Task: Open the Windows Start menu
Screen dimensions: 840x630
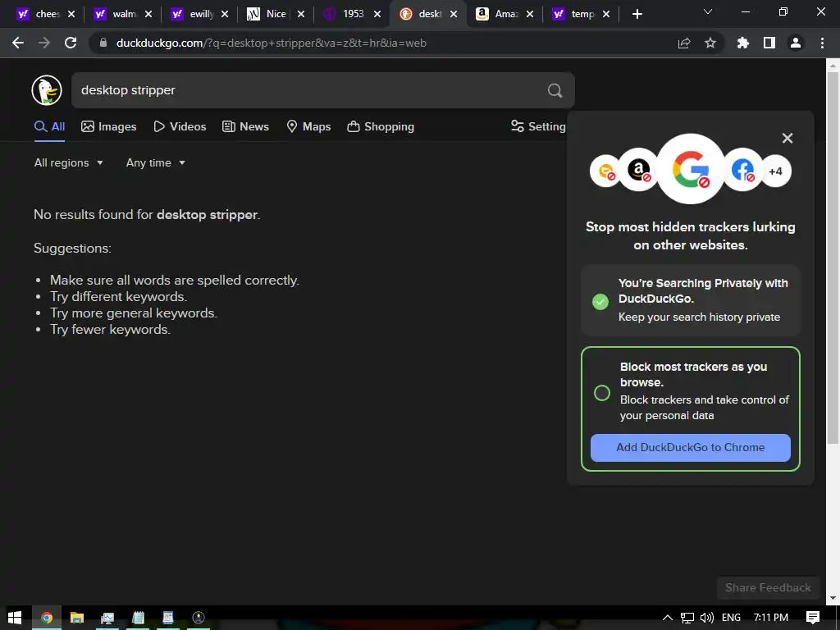Action: pyautogui.click(x=15, y=618)
